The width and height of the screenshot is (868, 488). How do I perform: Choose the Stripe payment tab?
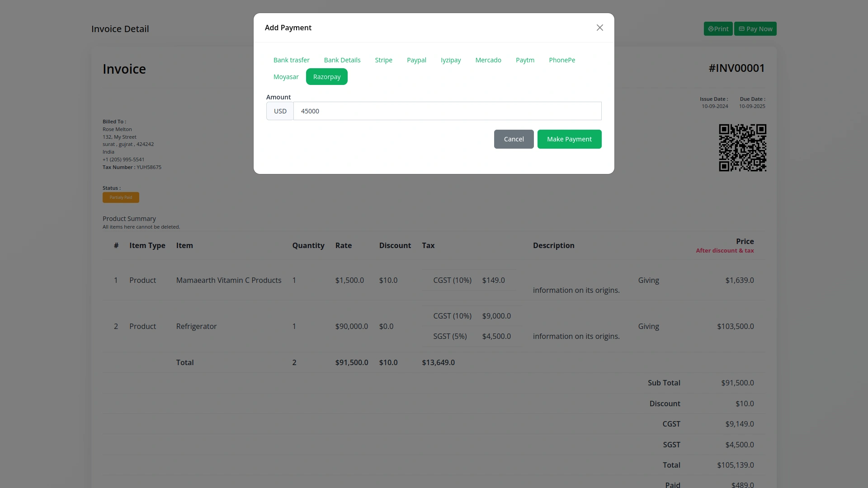point(383,60)
